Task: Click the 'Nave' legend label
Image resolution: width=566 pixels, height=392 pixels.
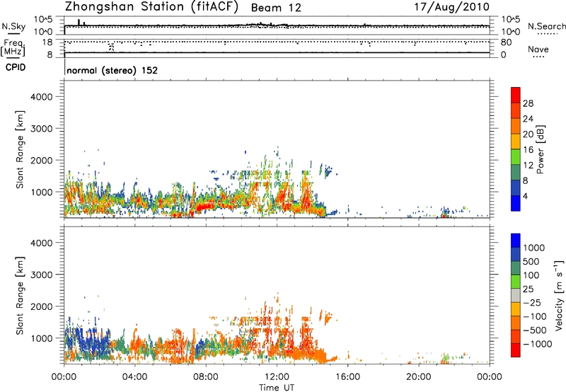Action: [538, 49]
